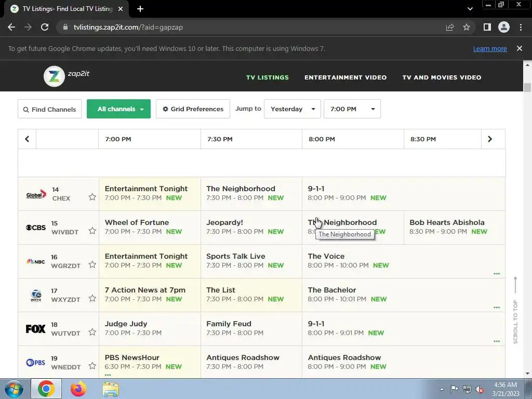
Task: Open the All channels dropdown
Action: point(119,109)
